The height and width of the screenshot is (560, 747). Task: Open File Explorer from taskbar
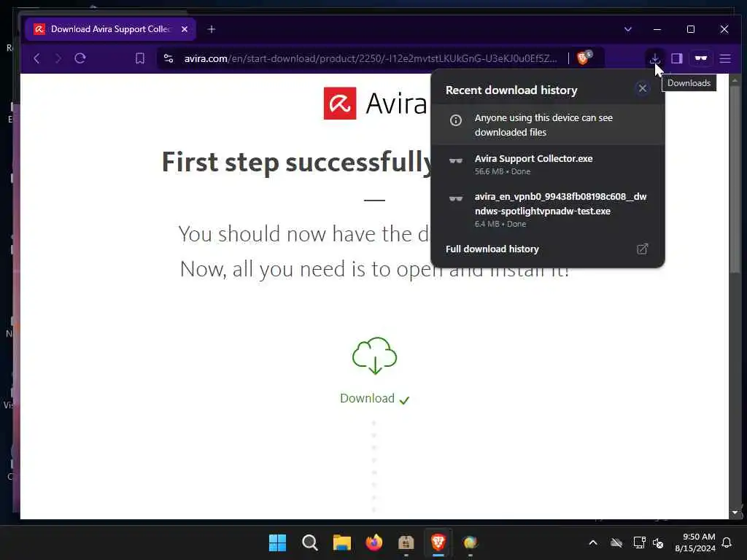pos(341,542)
